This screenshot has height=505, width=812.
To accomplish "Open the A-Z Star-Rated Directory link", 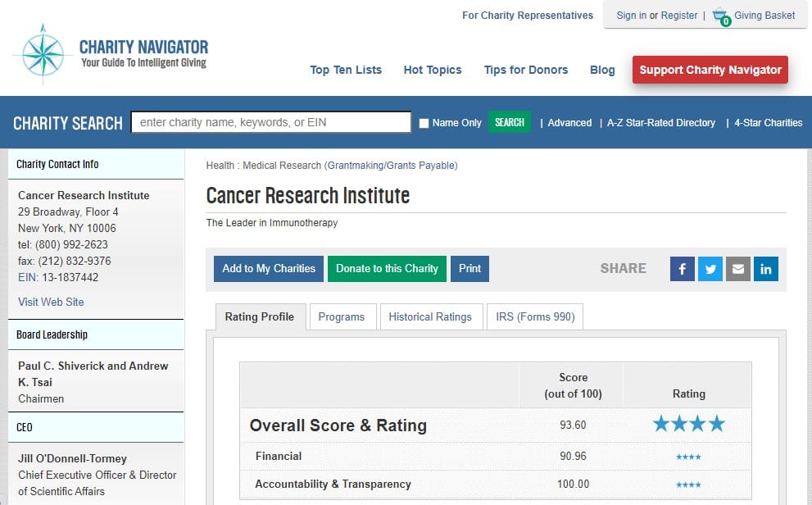I will click(660, 123).
